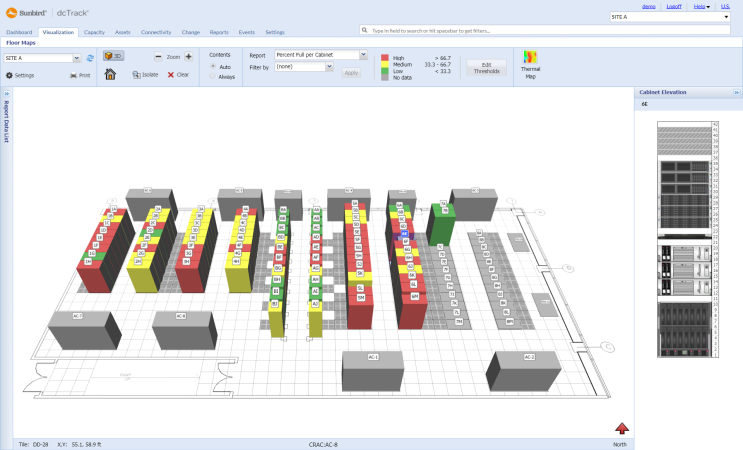Click the Thermal Map icon
The height and width of the screenshot is (450, 743).
point(530,57)
